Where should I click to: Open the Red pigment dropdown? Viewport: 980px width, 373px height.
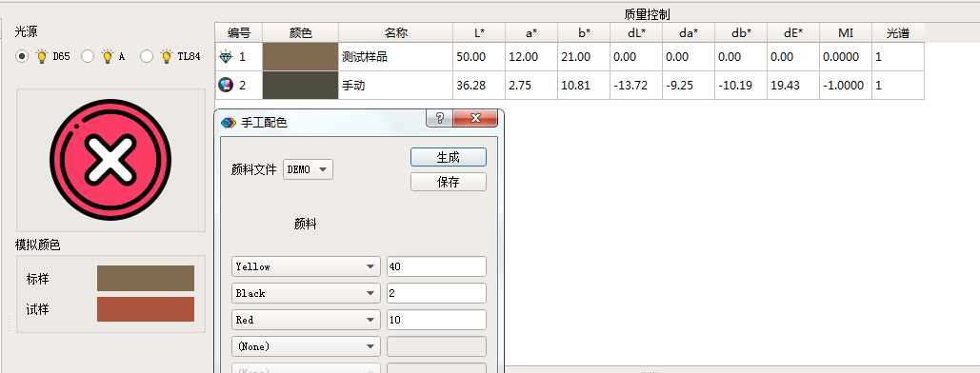tap(306, 320)
